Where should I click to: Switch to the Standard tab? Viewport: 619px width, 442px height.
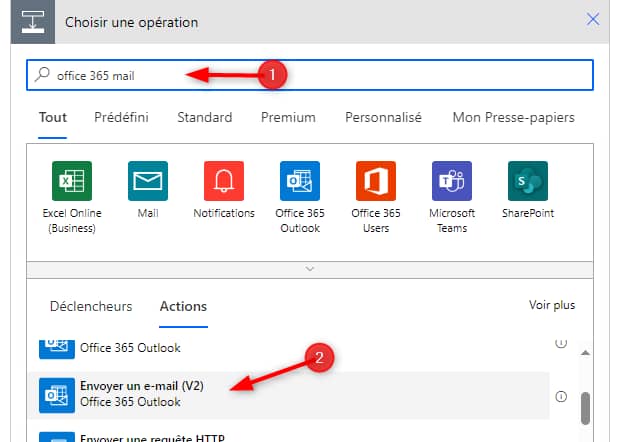click(x=204, y=118)
